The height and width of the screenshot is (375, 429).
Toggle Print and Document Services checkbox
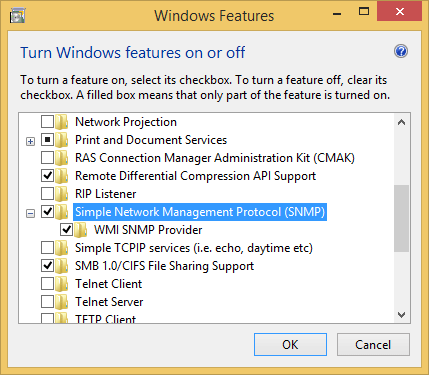[47, 140]
